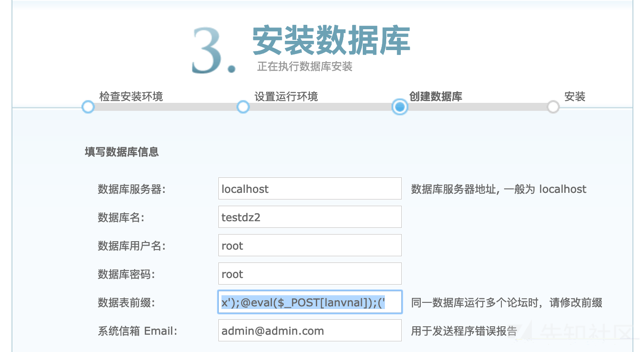
Task: Click the bold 创建数据库 step label
Action: 436,96
